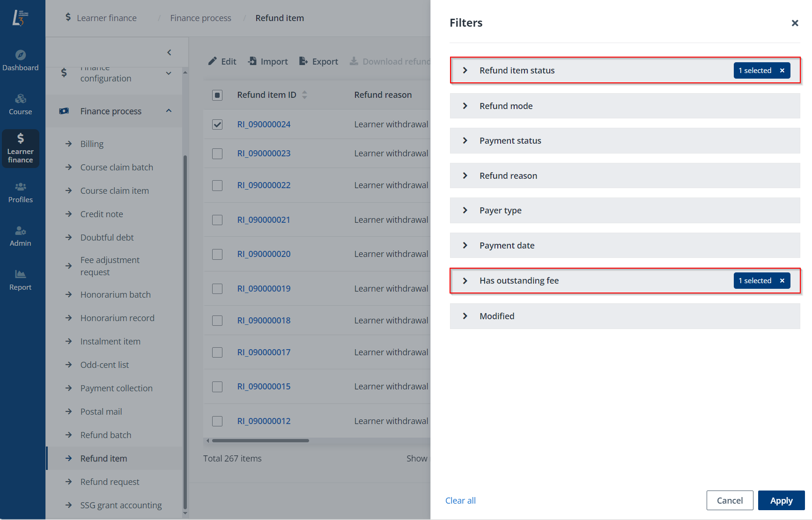Open the Admin sidebar icon

[x=20, y=231]
